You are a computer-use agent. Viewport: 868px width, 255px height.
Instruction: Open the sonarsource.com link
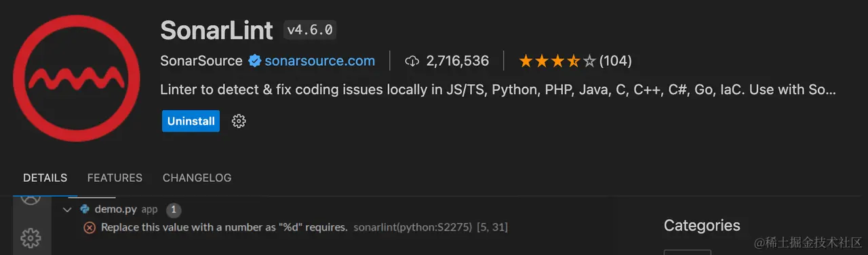coord(319,61)
